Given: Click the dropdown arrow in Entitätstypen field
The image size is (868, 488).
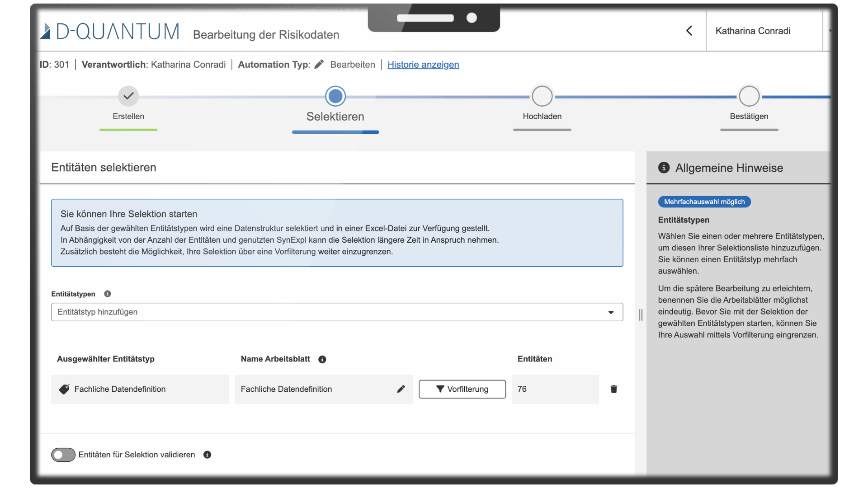Looking at the screenshot, I should click(611, 312).
